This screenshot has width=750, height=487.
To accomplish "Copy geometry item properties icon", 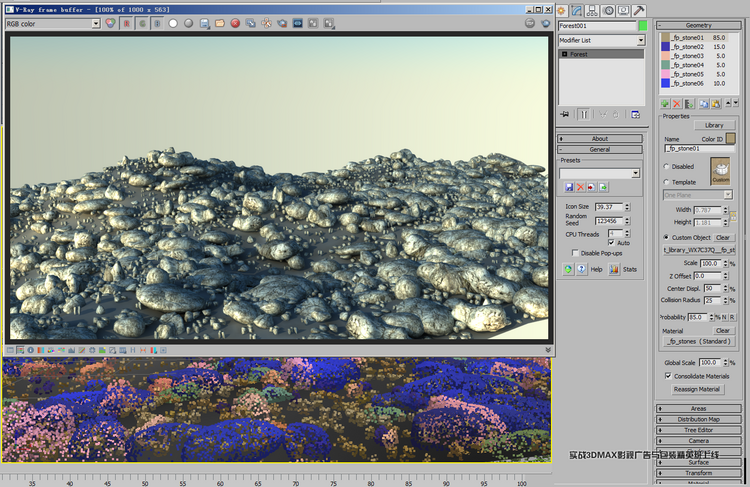I will 704,104.
